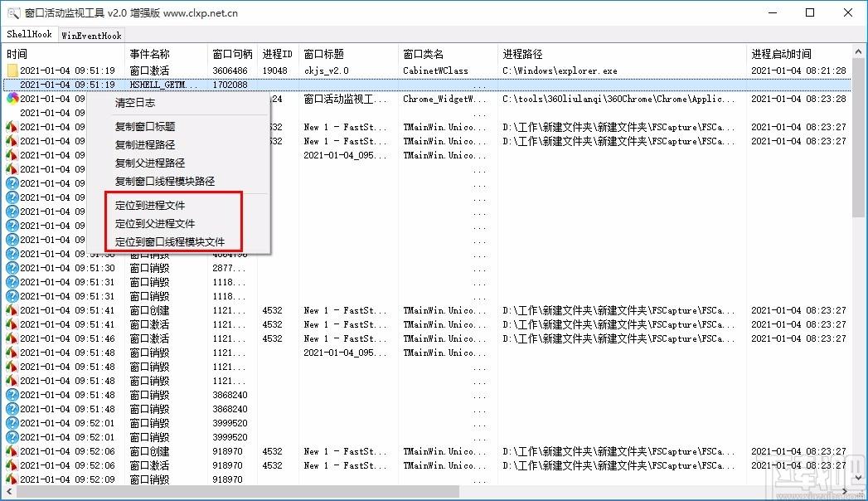Select the path C:\Windows\explorer.exe

coord(560,71)
